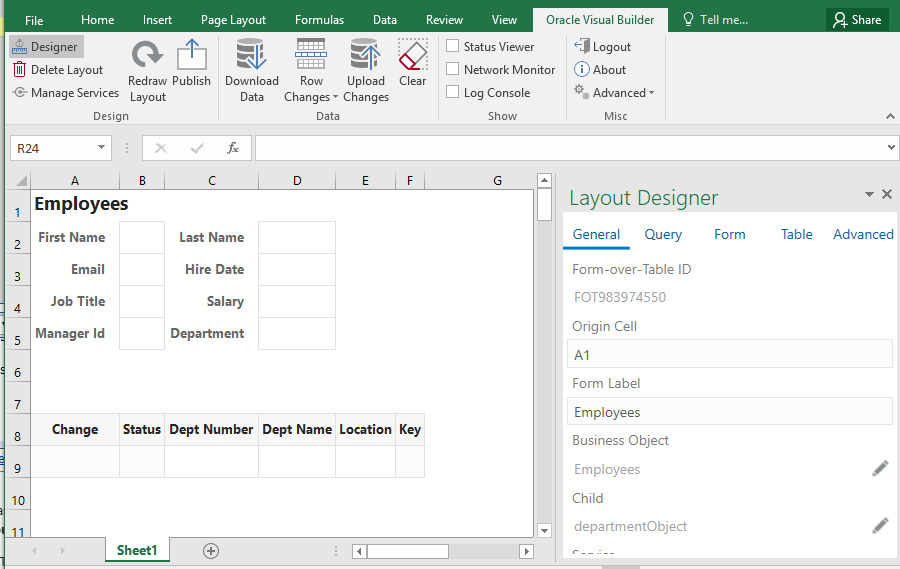Toggle the Network Monitor checkbox
The height and width of the screenshot is (569, 900).
click(x=453, y=69)
